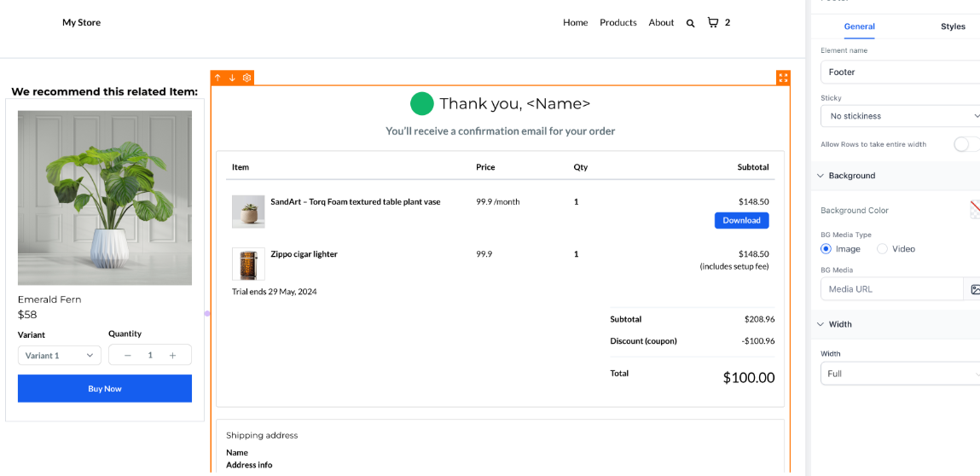Click the BG Media image picker icon
This screenshot has width=980, height=476.
973,289
